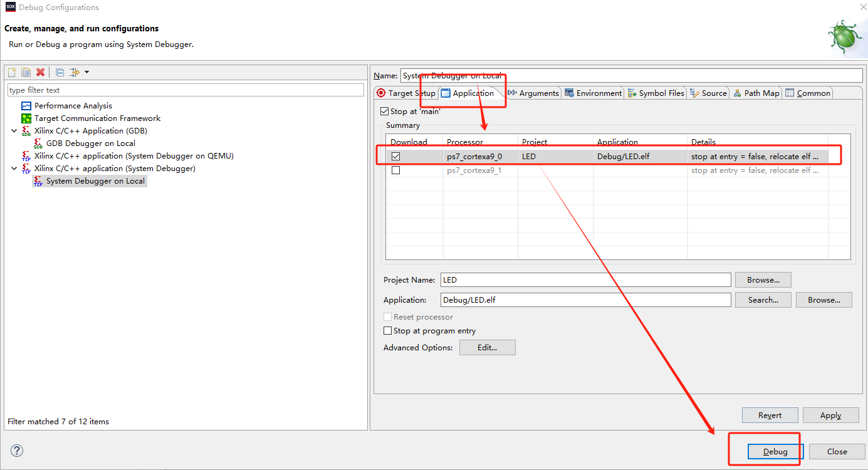Open the Arguments tab
The height and width of the screenshot is (470, 868).
point(533,93)
